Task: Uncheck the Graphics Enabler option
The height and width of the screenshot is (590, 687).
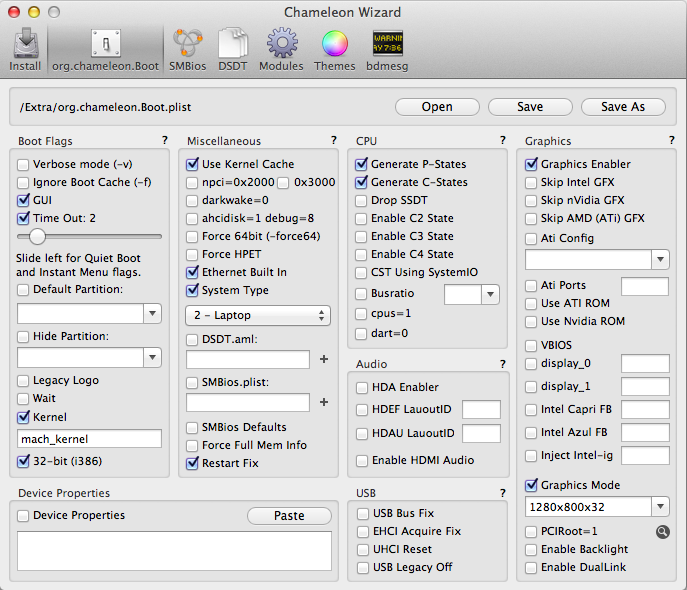Action: tap(532, 164)
